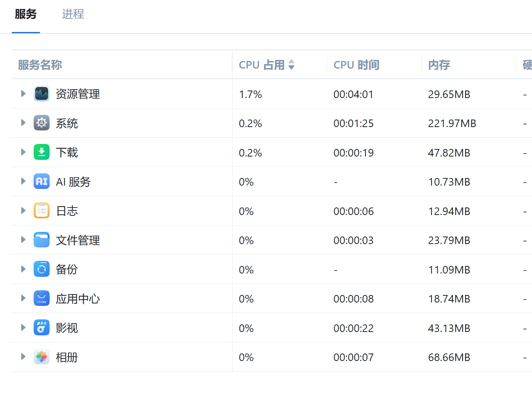Click the 影视 video icon
The width and height of the screenshot is (532, 401).
pyautogui.click(x=42, y=328)
